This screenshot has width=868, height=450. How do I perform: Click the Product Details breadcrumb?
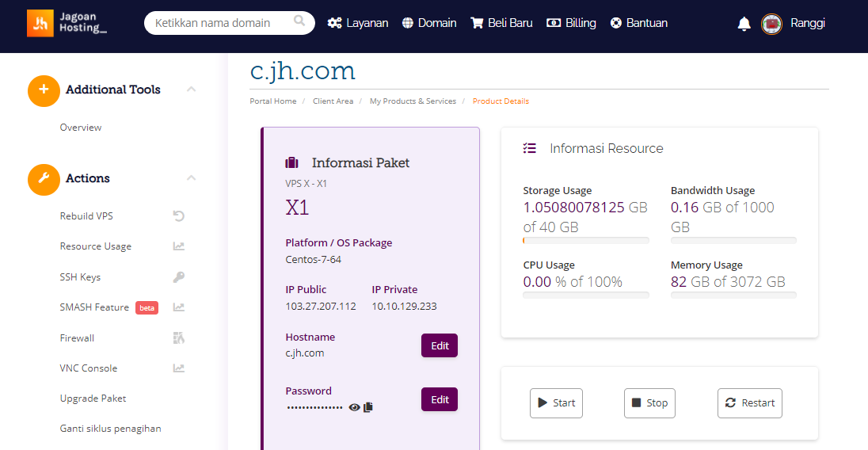click(501, 101)
